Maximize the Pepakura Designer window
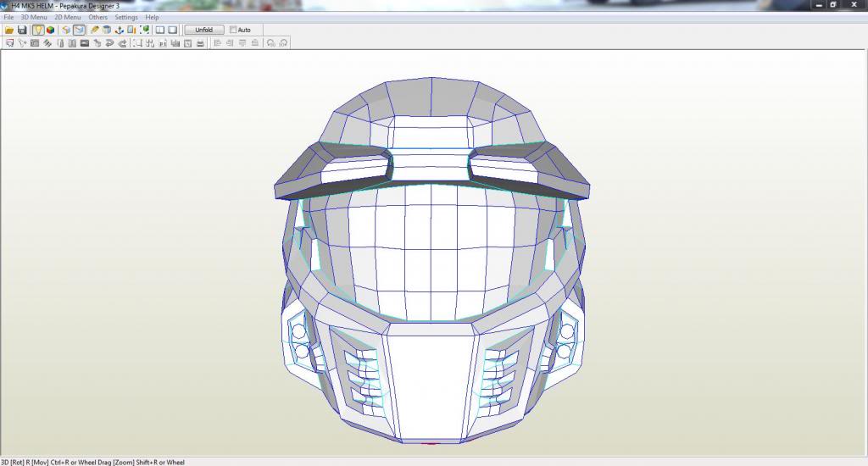This screenshot has height=466, width=868. point(833,4)
